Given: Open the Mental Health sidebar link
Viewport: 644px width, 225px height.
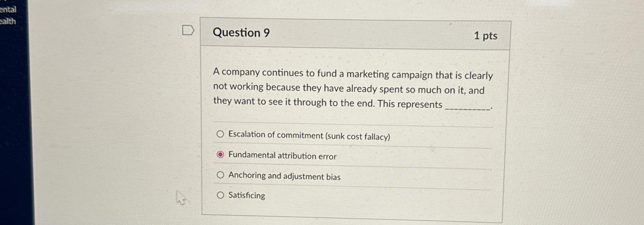Looking at the screenshot, I should 8,16.
